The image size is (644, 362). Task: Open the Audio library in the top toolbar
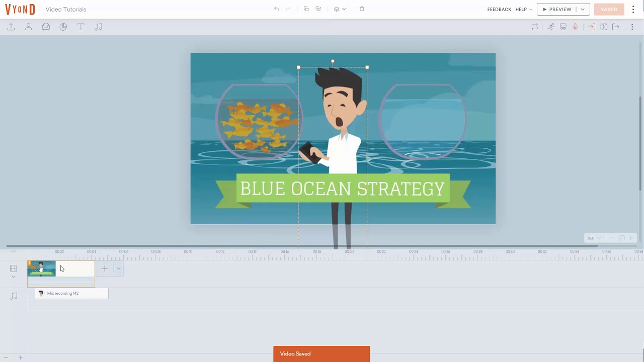point(99,27)
